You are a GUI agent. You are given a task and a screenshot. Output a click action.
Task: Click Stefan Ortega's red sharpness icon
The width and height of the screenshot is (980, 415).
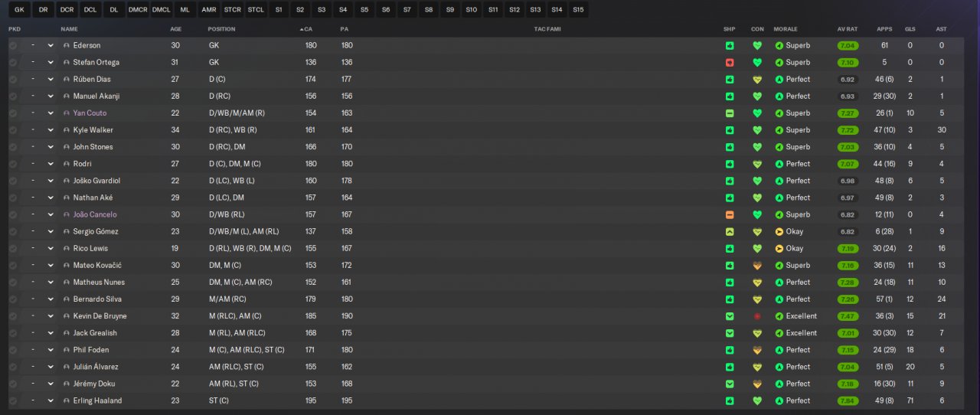(x=730, y=63)
